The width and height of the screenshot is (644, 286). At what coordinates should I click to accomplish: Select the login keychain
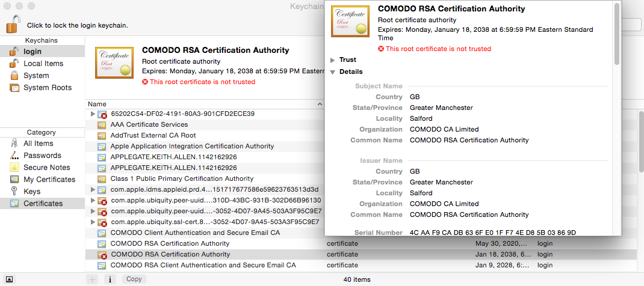point(42,52)
